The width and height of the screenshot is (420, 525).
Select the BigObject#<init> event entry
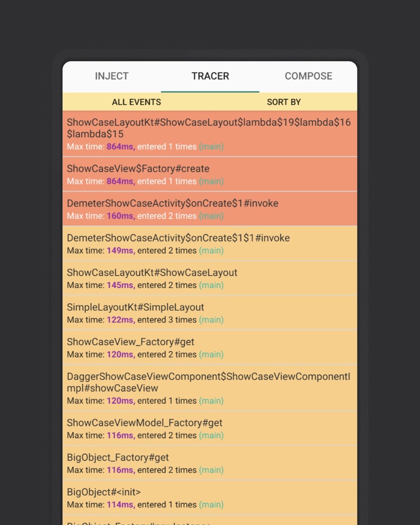pyautogui.click(x=210, y=498)
